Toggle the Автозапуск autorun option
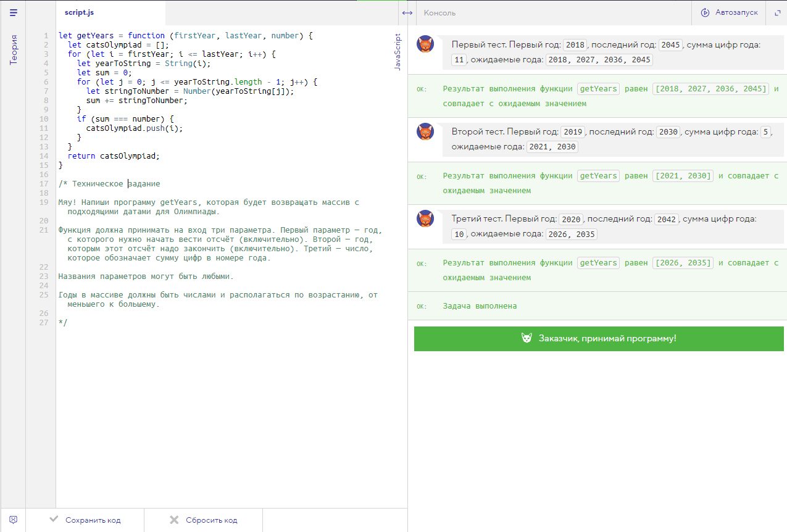Viewport: 787px width, 532px height. [736, 13]
